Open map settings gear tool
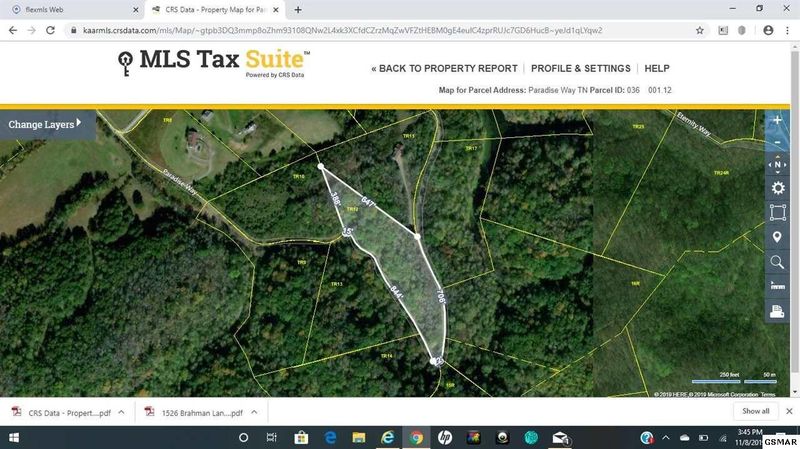The image size is (800, 449). coord(777,188)
